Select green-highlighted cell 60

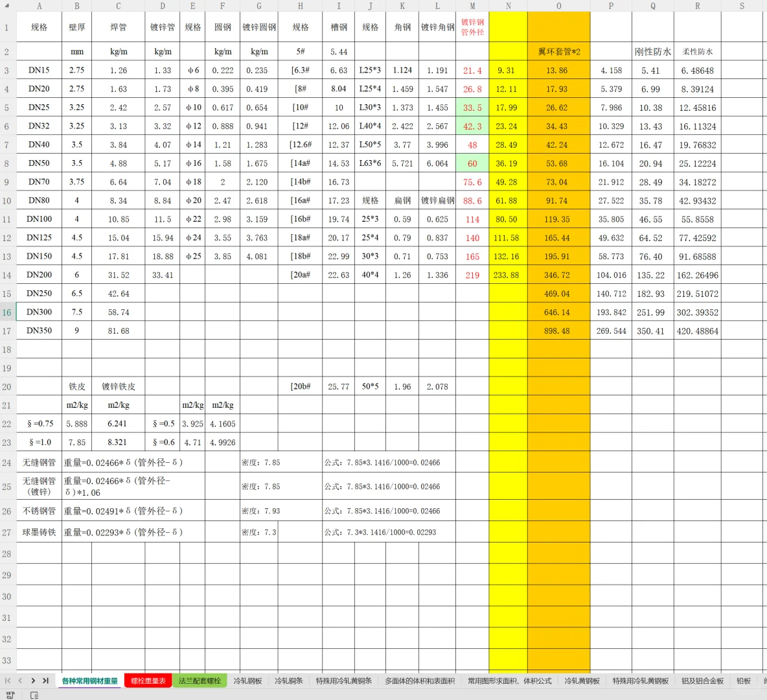point(472,163)
